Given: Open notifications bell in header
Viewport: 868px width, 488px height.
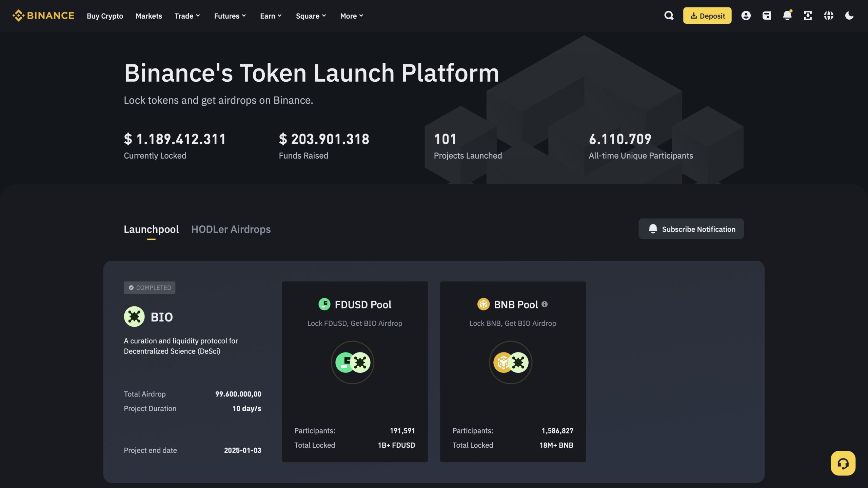Looking at the screenshot, I should 787,16.
